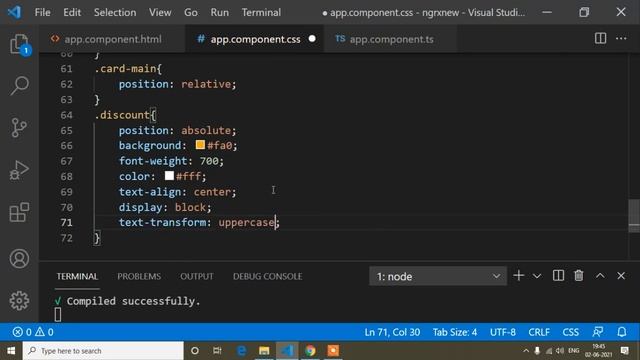
Task: Open the orange app on taskbar
Action: click(x=333, y=351)
